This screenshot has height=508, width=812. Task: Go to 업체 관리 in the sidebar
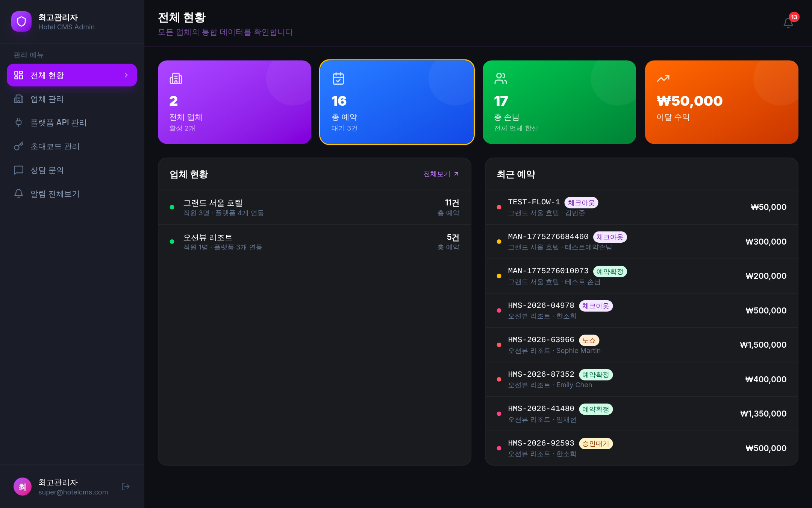click(72, 99)
